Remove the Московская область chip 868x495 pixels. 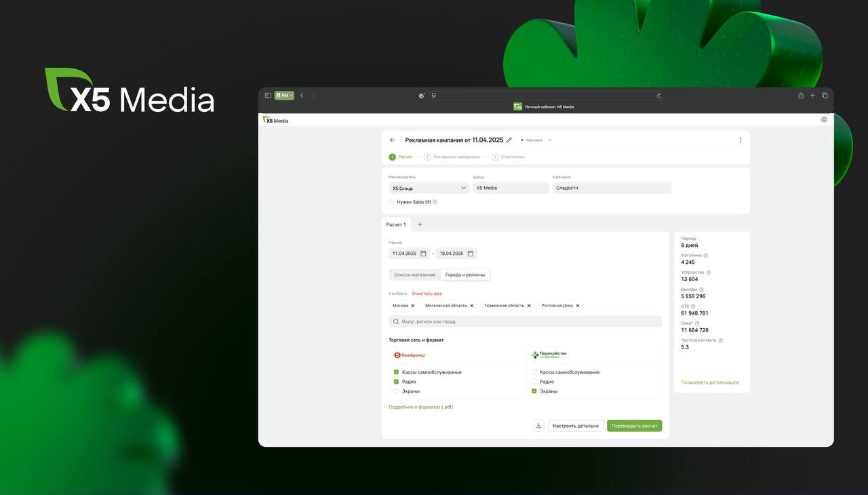pyautogui.click(x=472, y=306)
